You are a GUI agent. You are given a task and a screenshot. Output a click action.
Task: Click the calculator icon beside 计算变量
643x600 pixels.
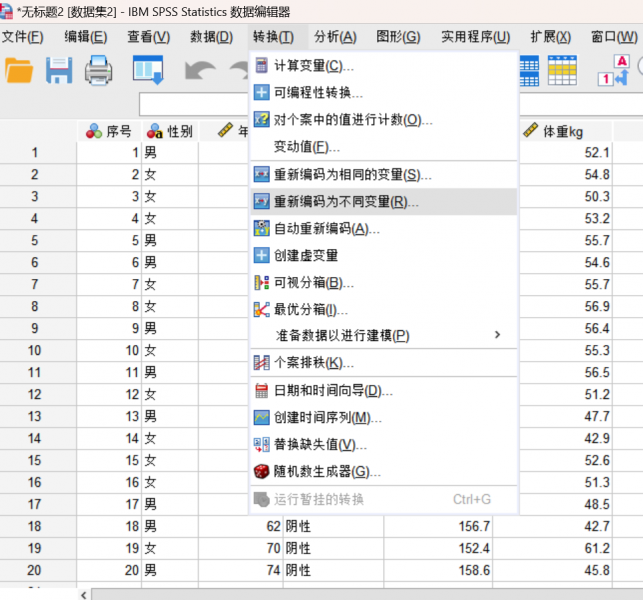[x=261, y=66]
